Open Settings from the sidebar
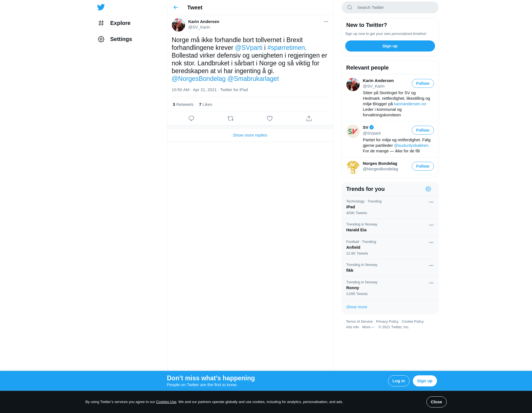 pos(115,39)
